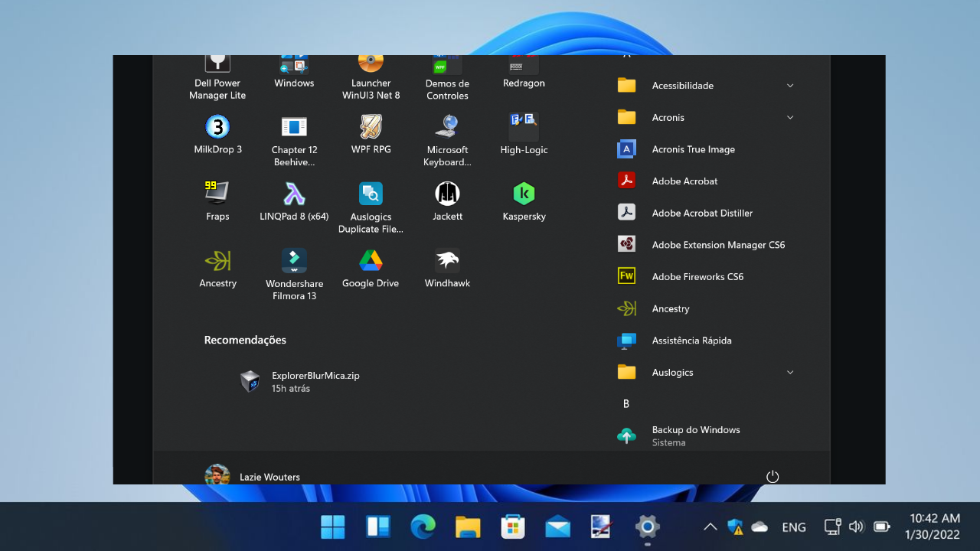Screen dimensions: 980x551
Task: Open the power options button
Action: [773, 477]
